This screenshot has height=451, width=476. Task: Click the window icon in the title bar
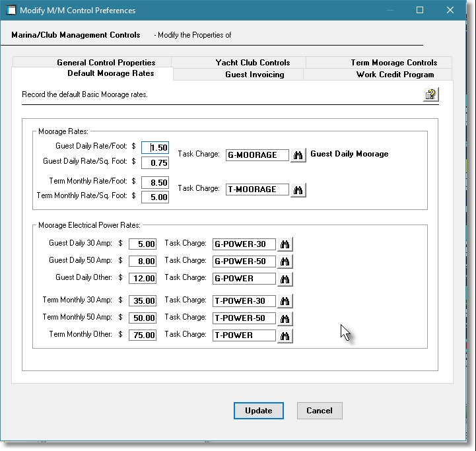tap(11, 10)
